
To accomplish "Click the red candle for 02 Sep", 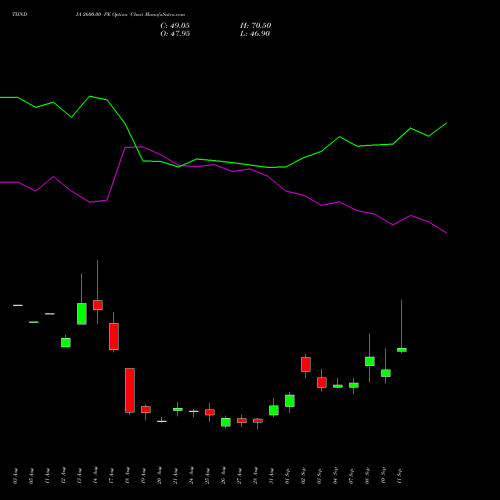I will [x=306, y=364].
